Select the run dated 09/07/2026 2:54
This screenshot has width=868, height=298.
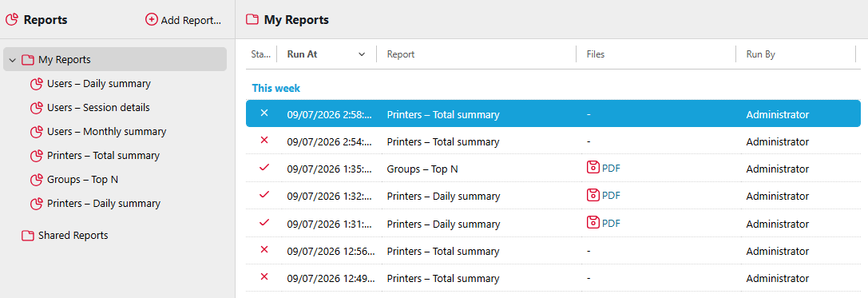[553, 141]
